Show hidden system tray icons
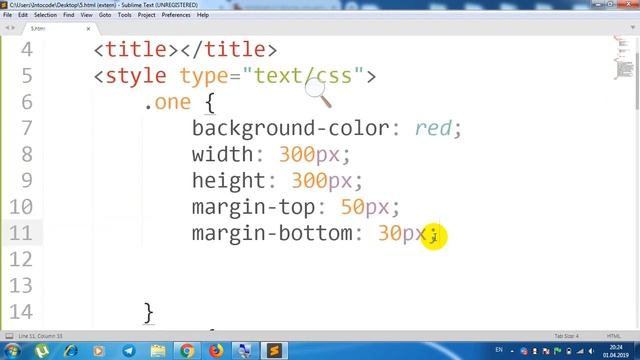 tap(512, 351)
